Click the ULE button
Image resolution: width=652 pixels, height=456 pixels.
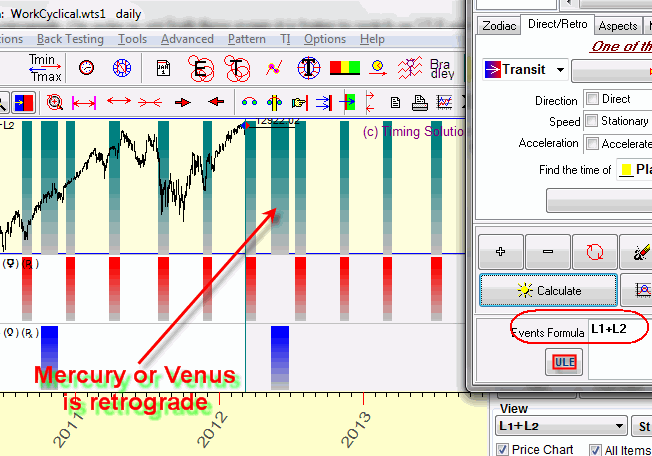563,362
